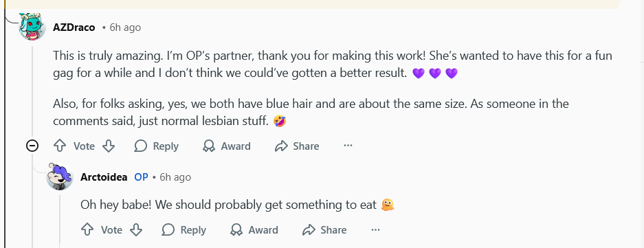The height and width of the screenshot is (248, 644).
Task: Give an Award to AZDraco's comment
Action: 227,146
